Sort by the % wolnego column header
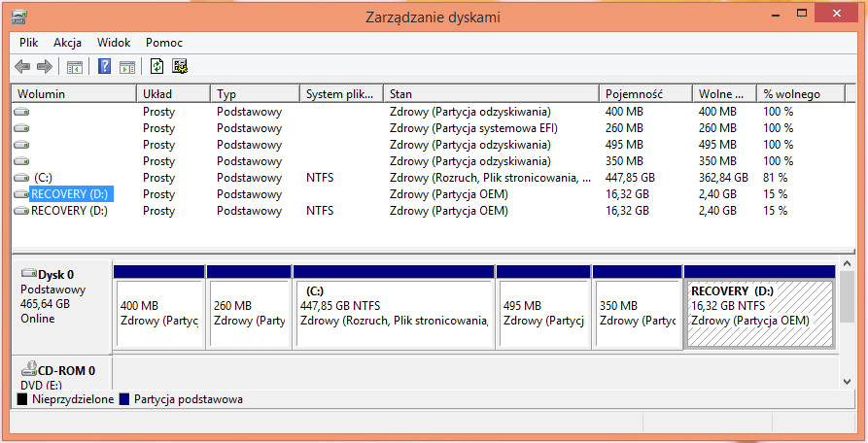Image resolution: width=868 pixels, height=443 pixels. click(x=801, y=94)
